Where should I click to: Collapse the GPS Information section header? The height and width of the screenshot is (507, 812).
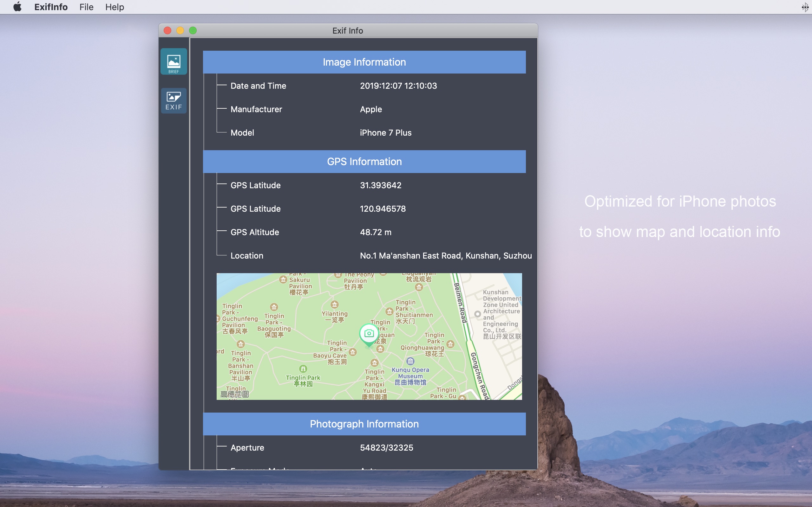click(364, 162)
